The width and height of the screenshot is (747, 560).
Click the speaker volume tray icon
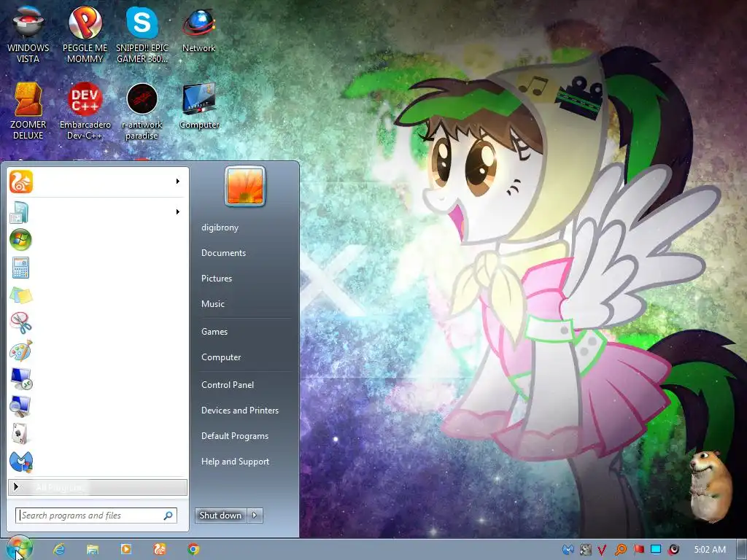(x=673, y=550)
